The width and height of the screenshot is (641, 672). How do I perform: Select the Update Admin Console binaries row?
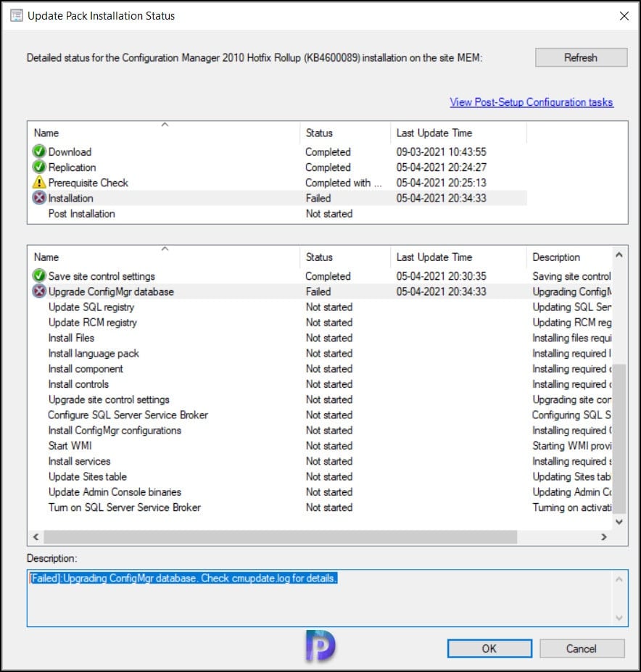pyautogui.click(x=320, y=492)
